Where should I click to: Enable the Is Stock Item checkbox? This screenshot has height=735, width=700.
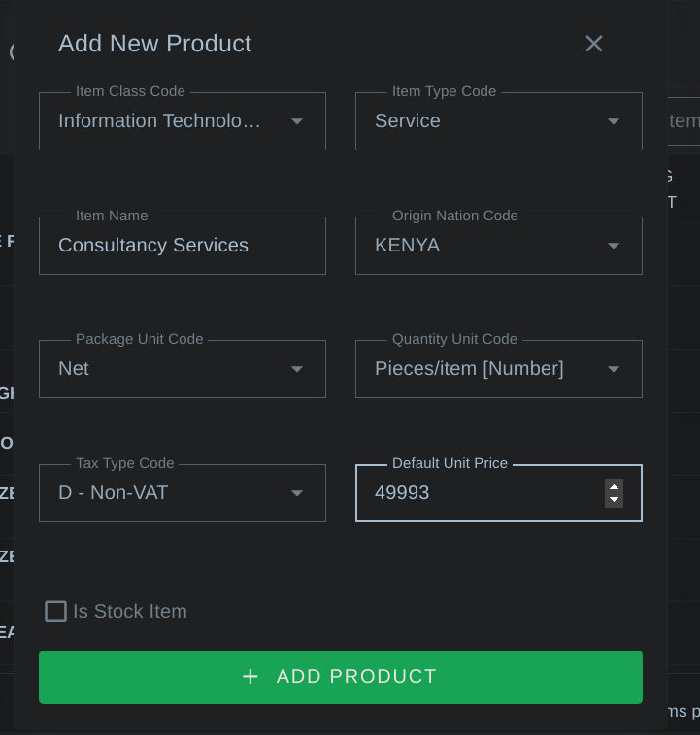[x=56, y=612]
